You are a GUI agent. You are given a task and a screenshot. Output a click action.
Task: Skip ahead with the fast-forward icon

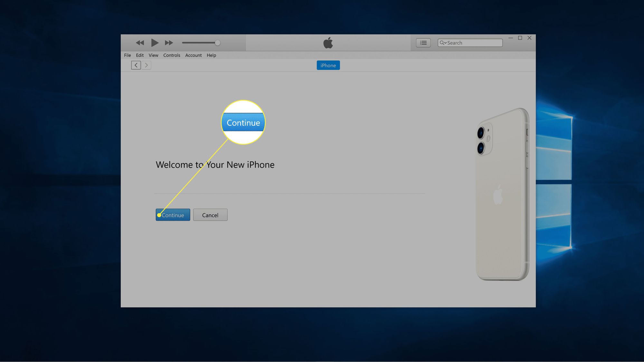click(169, 42)
